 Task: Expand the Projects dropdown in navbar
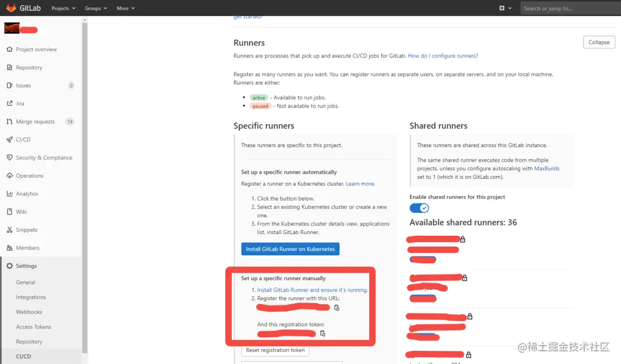[x=63, y=8]
